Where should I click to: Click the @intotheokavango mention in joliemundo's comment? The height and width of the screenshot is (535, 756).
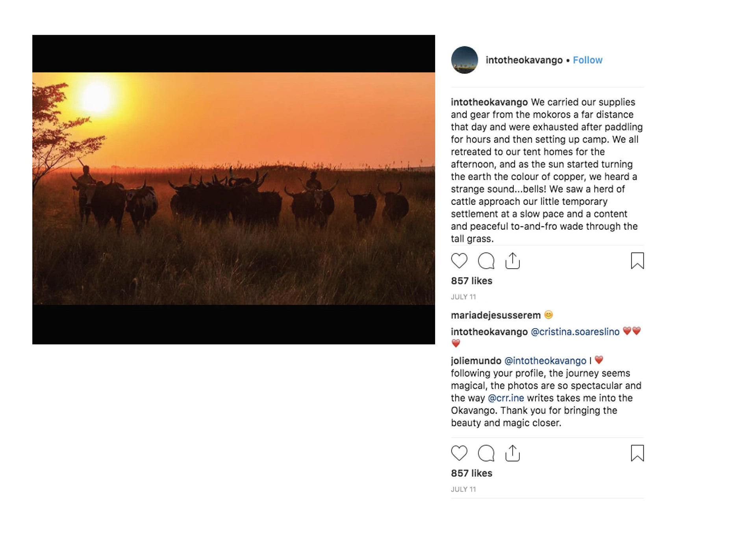pyautogui.click(x=545, y=361)
